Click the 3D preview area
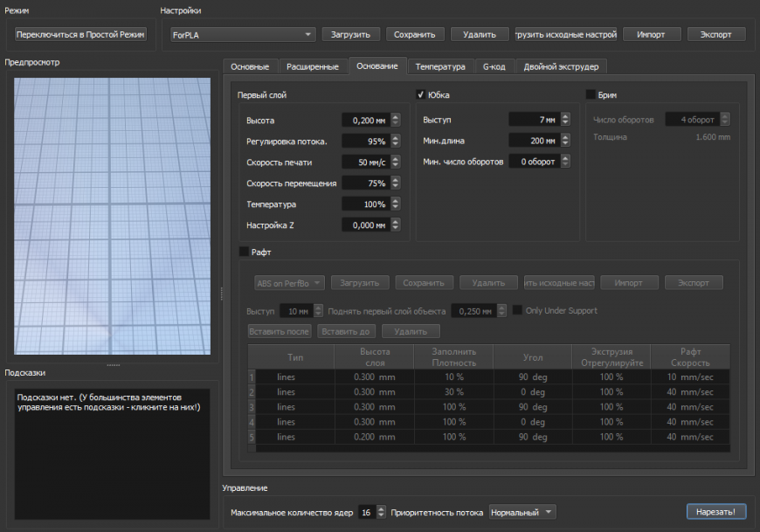Image resolution: width=760 pixels, height=532 pixels. [112, 216]
